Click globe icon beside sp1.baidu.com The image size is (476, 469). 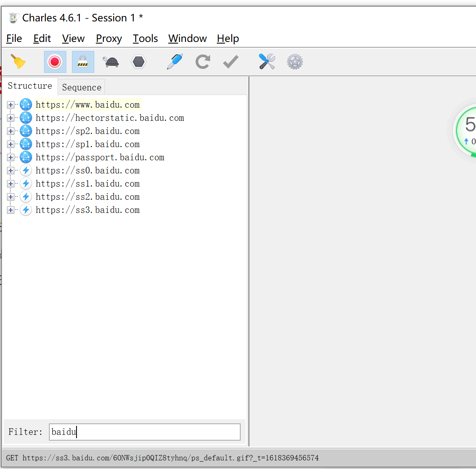tap(26, 144)
